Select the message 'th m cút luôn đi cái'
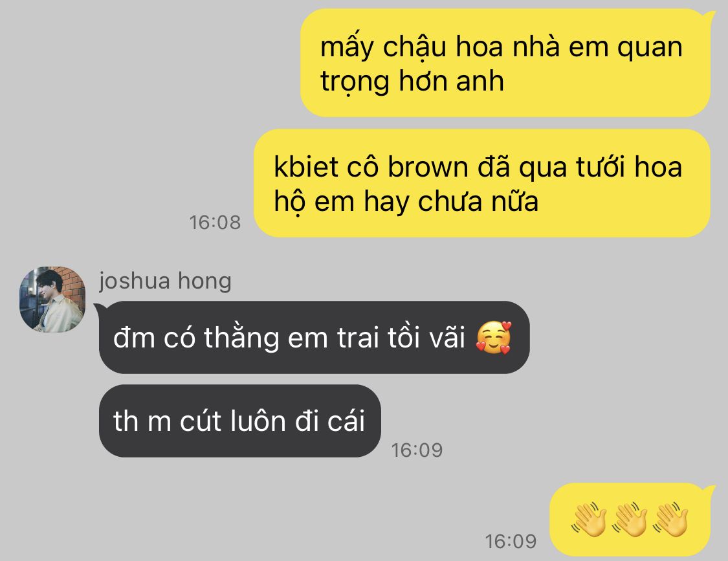Screen dimensions: 728x561 click(x=240, y=421)
